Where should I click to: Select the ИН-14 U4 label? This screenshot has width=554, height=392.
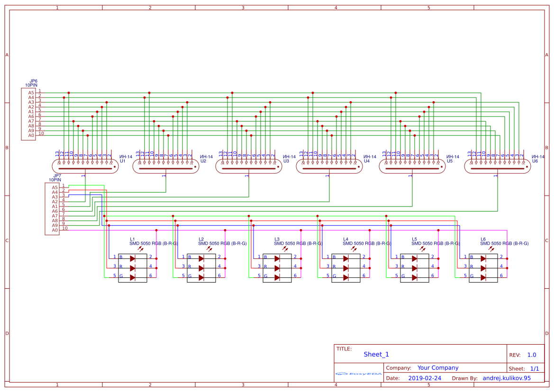tap(370, 159)
